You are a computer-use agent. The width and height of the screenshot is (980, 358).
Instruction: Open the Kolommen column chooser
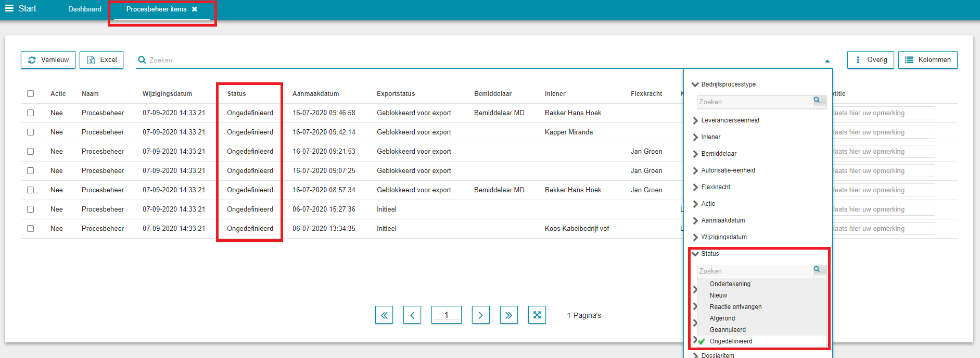pyautogui.click(x=927, y=60)
